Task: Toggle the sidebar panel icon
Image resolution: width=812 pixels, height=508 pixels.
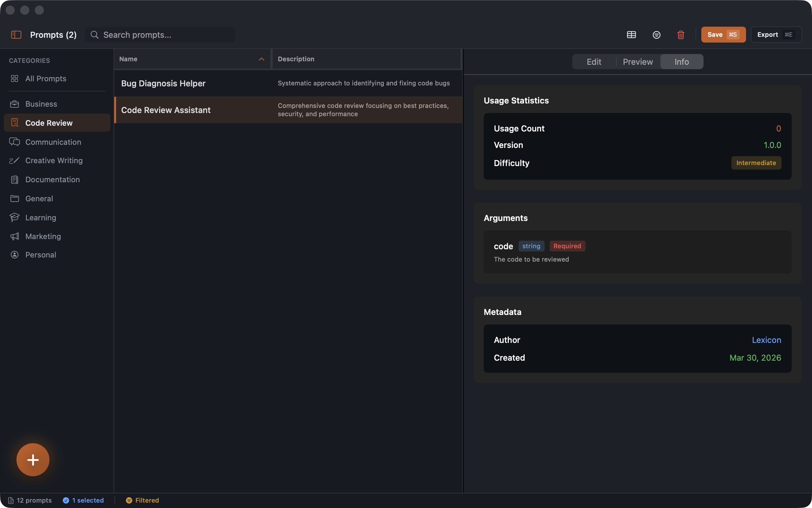Action: click(x=16, y=35)
